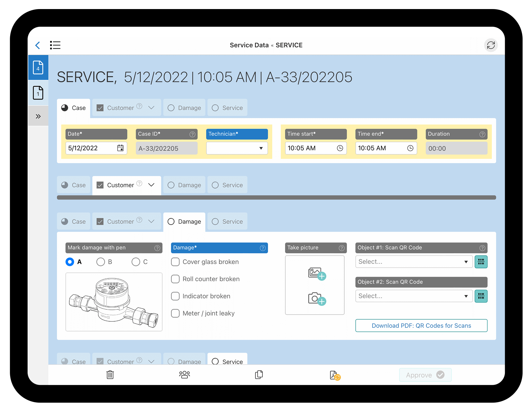
Task: Show help for Mark damage with pen
Action: pos(157,248)
